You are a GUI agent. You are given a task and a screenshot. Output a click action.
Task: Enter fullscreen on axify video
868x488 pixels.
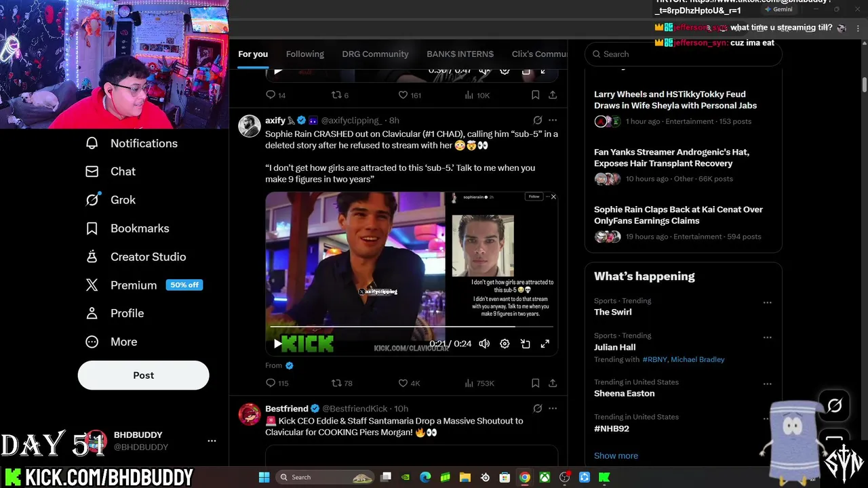click(545, 344)
